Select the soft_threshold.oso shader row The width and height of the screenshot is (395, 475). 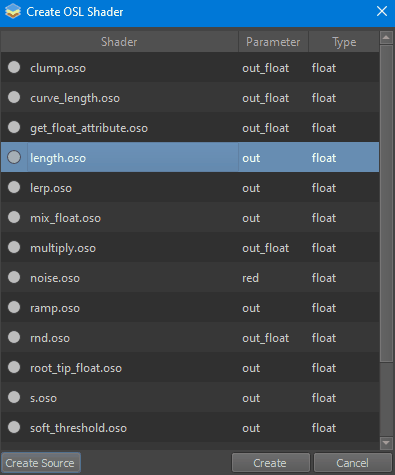click(190, 427)
